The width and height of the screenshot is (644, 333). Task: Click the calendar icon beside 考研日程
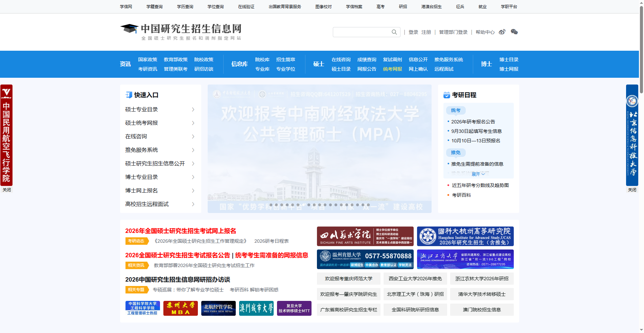(446, 95)
